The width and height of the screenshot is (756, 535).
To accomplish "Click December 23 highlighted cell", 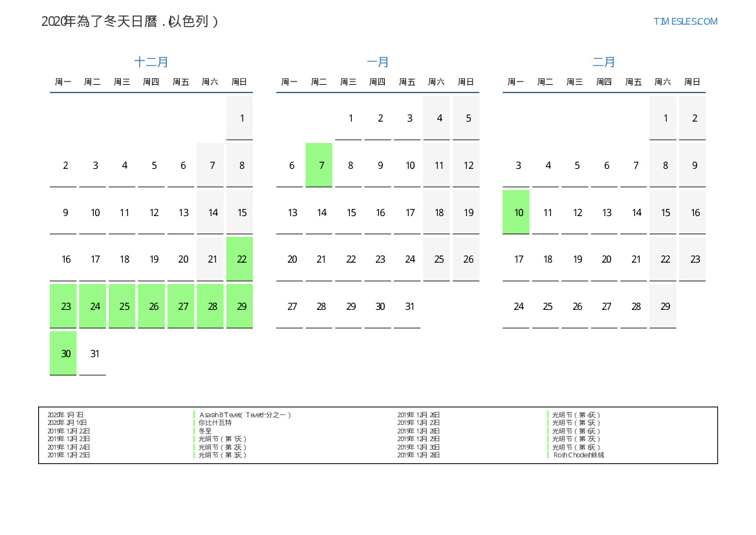I will [63, 307].
